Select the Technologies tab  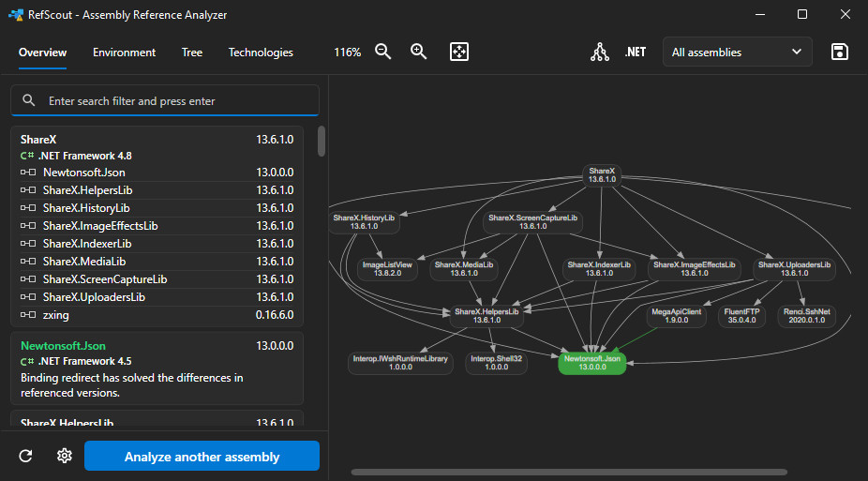tap(261, 53)
